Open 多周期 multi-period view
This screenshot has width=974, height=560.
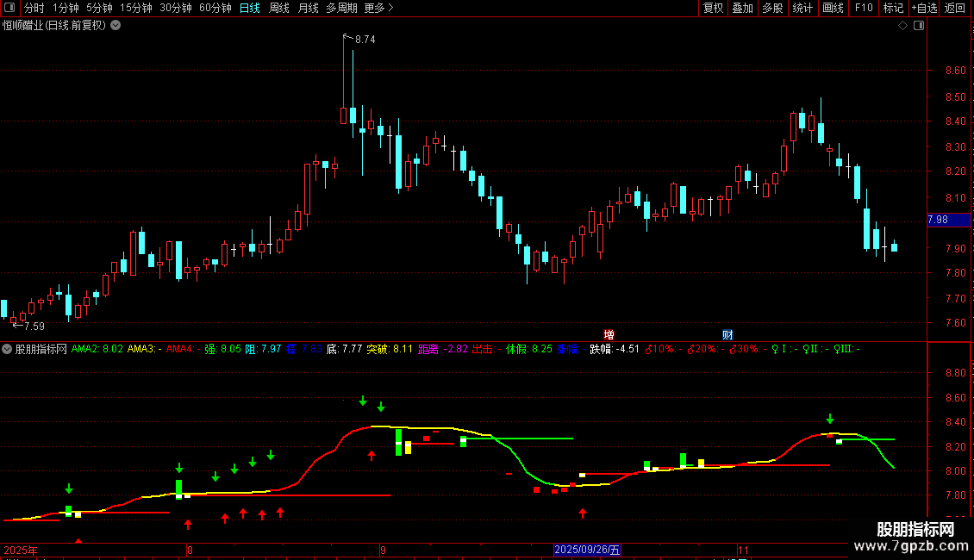click(x=341, y=8)
